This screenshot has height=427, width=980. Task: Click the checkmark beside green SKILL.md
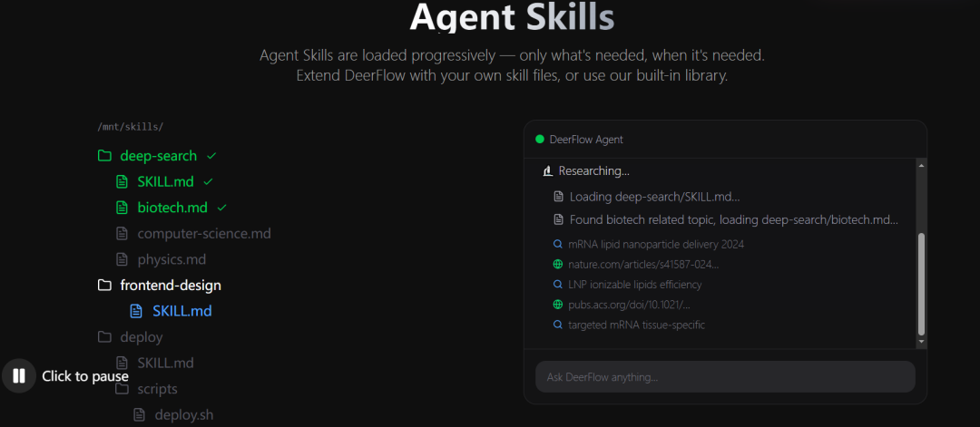click(208, 181)
